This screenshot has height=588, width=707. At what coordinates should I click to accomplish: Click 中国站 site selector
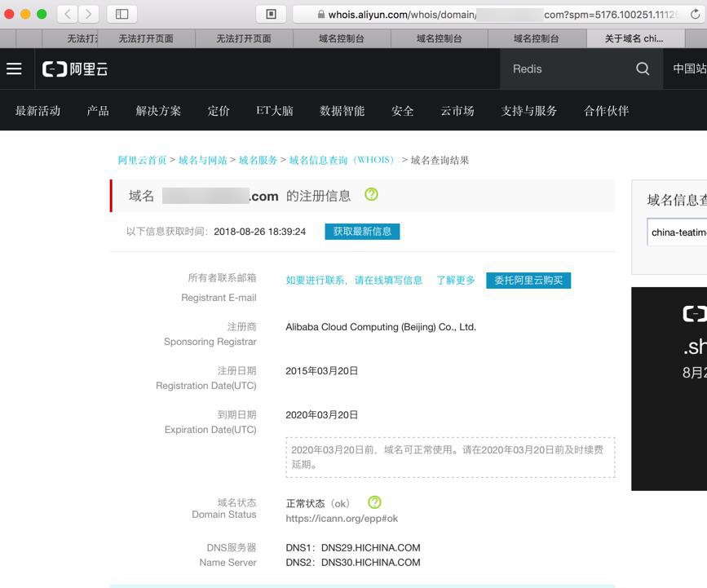point(689,69)
